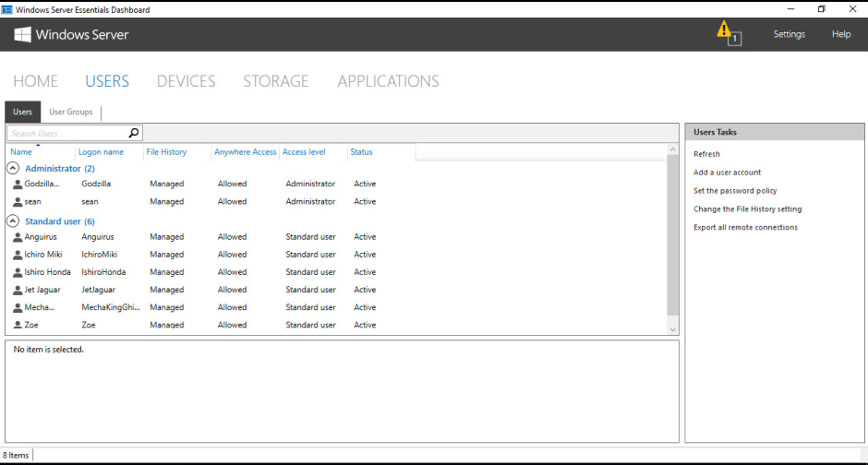Open Help in the header
868x465 pixels.
click(x=841, y=34)
